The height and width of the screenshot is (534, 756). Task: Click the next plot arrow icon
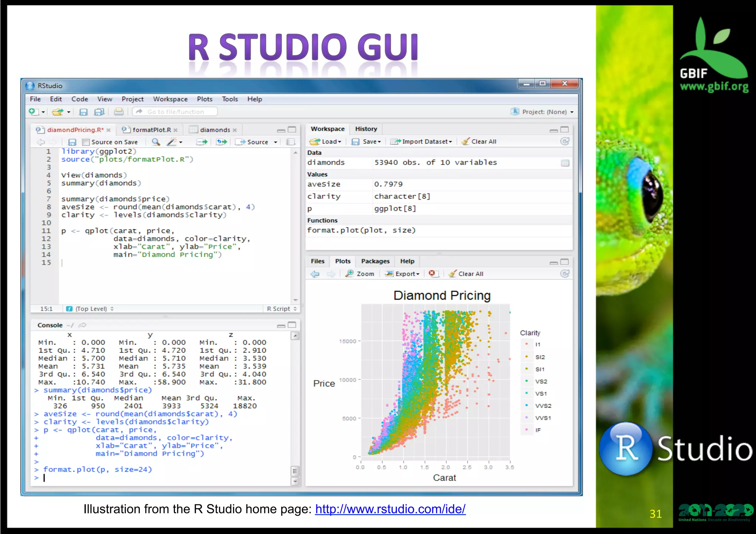pyautogui.click(x=331, y=274)
